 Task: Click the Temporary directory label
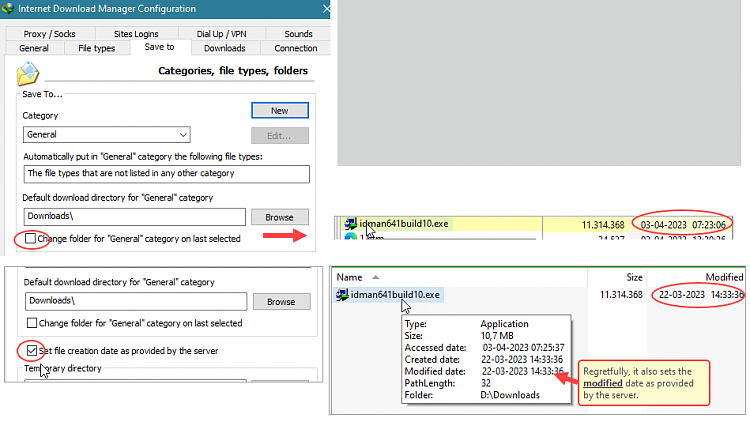click(x=63, y=368)
